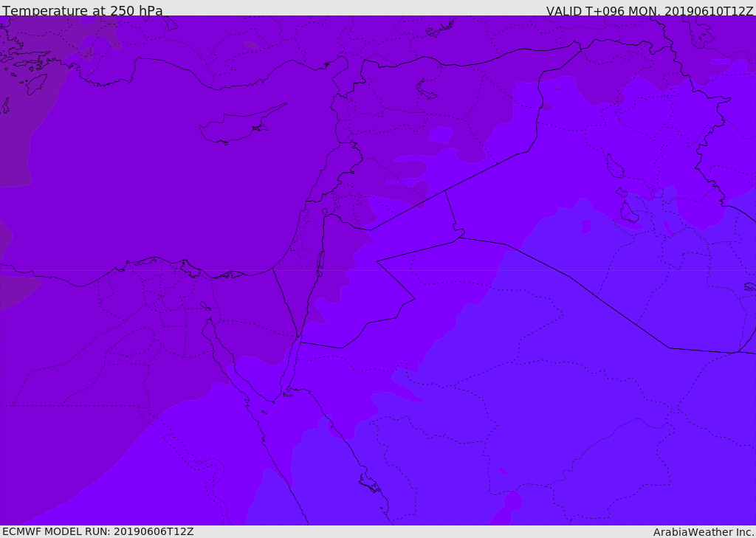The width and height of the screenshot is (756, 538).
Task: Click the 'ArabiaWeather Inc.' credit text
Action: (x=704, y=532)
